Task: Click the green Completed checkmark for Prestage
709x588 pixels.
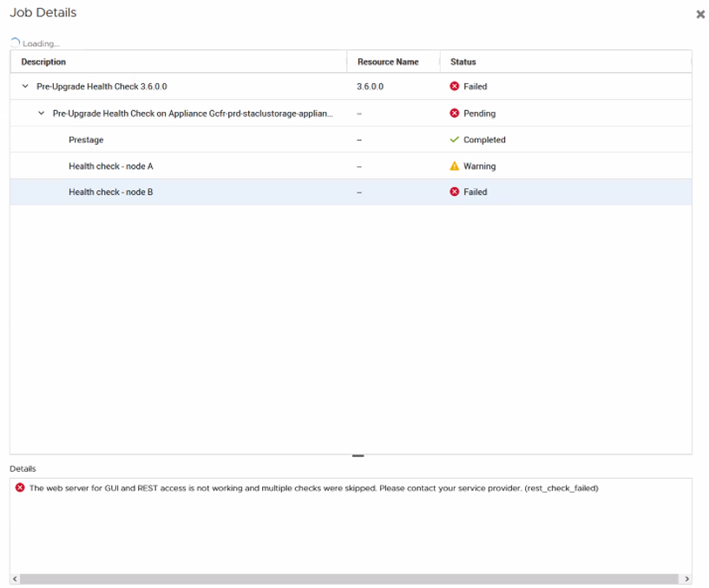Action: click(454, 140)
